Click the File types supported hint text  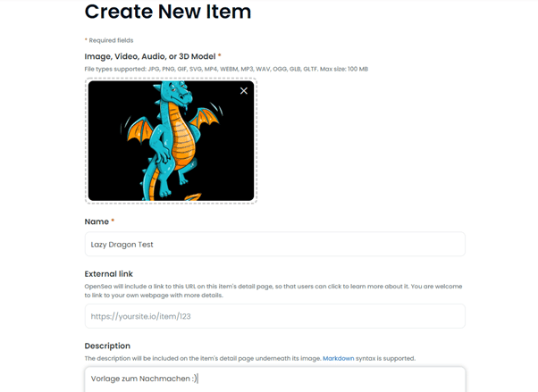point(226,69)
